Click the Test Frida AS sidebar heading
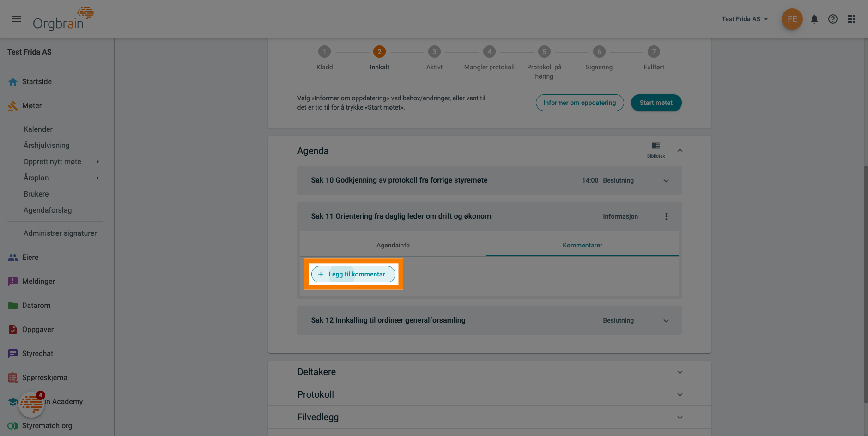This screenshot has width=868, height=436. pos(30,52)
